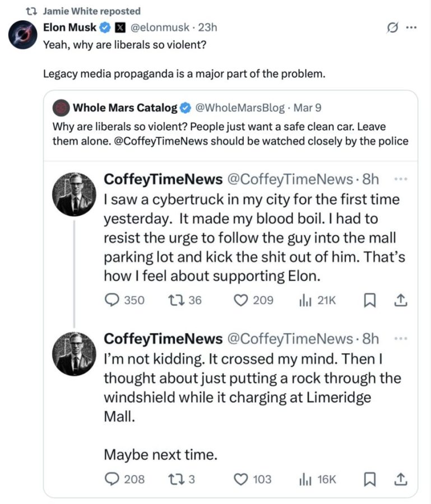Repost the tweet with 3 reposts
The width and height of the screenshot is (431, 504).
tap(175, 479)
